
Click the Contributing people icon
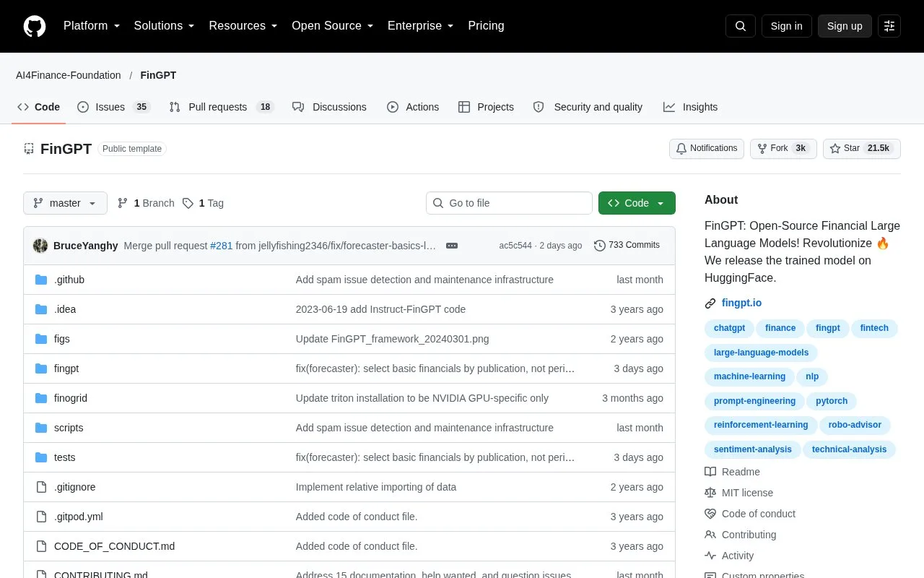tap(710, 535)
